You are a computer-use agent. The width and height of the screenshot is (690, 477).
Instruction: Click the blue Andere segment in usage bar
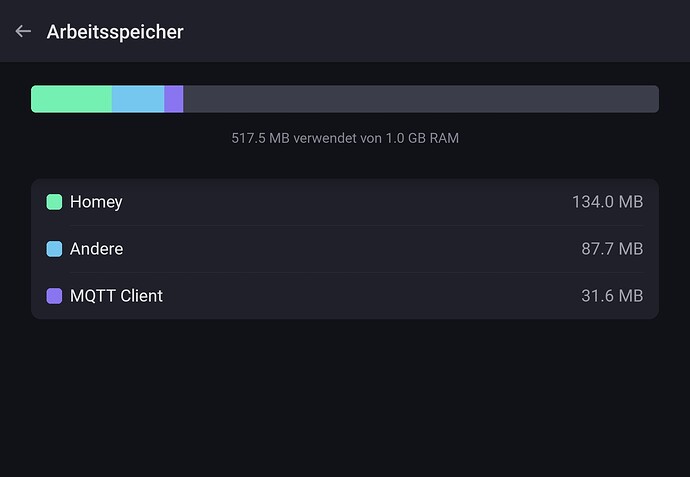[138, 99]
